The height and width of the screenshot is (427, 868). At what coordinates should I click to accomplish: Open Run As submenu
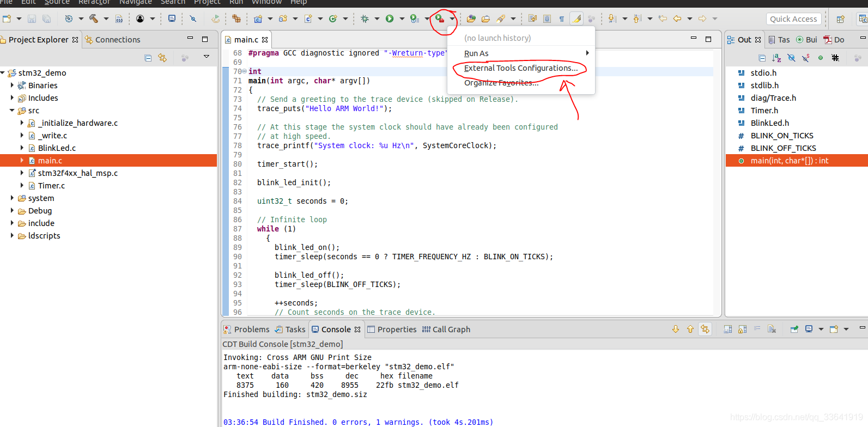pyautogui.click(x=521, y=53)
